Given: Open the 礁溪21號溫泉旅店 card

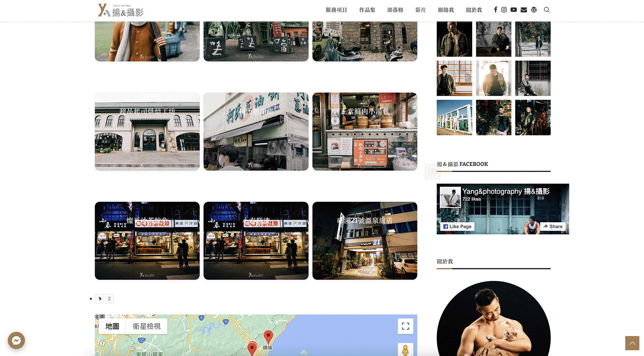Looking at the screenshot, I should tap(365, 241).
